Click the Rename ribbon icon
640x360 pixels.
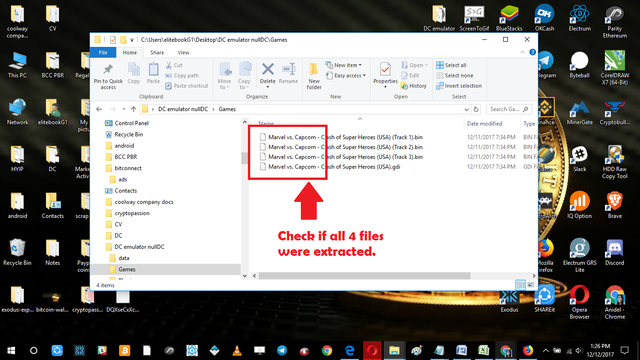pyautogui.click(x=288, y=73)
